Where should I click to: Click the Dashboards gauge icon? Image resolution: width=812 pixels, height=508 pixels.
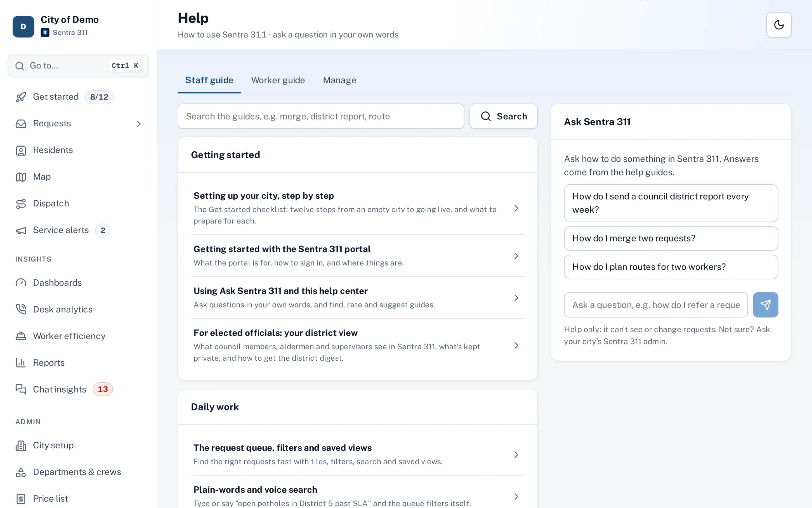click(x=21, y=283)
